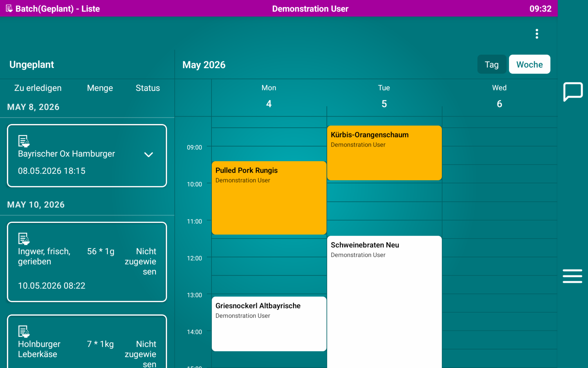Open the Schweinebraten Neu event

click(384, 302)
